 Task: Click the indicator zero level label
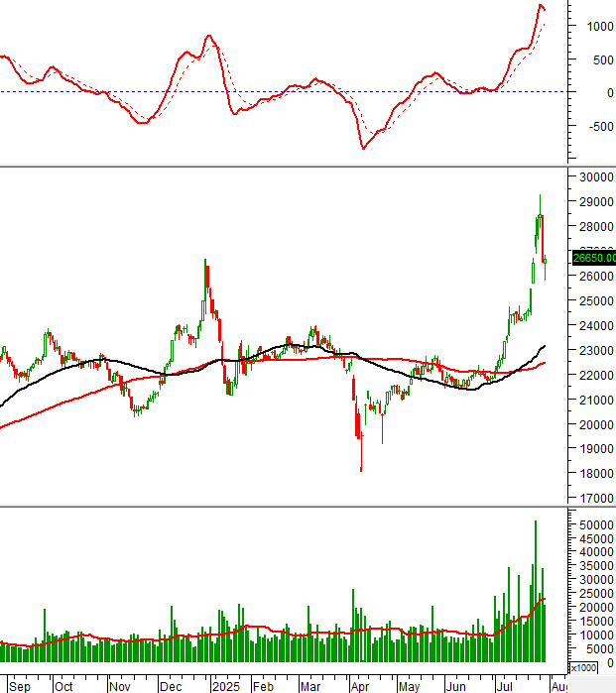610,93
